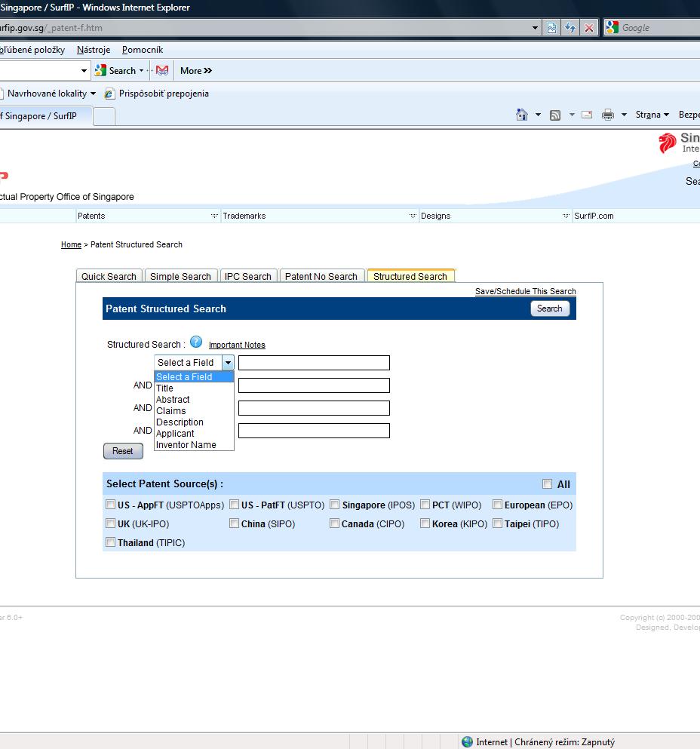Tick the US - PatFT checkbox

click(234, 505)
